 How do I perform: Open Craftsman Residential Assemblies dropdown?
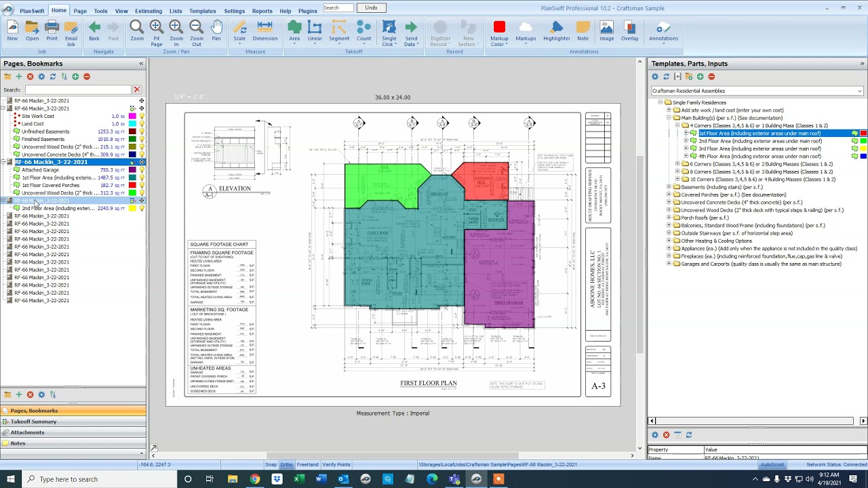point(859,91)
